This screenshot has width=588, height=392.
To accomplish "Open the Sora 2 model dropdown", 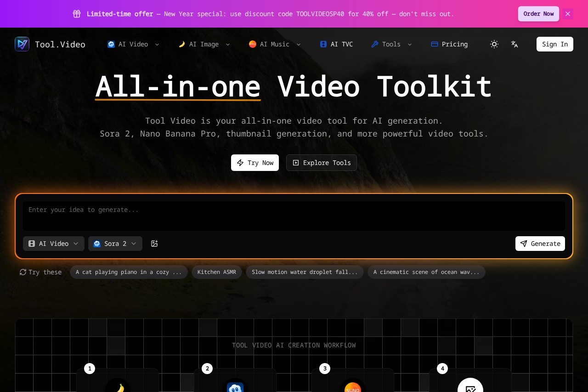I will point(115,244).
